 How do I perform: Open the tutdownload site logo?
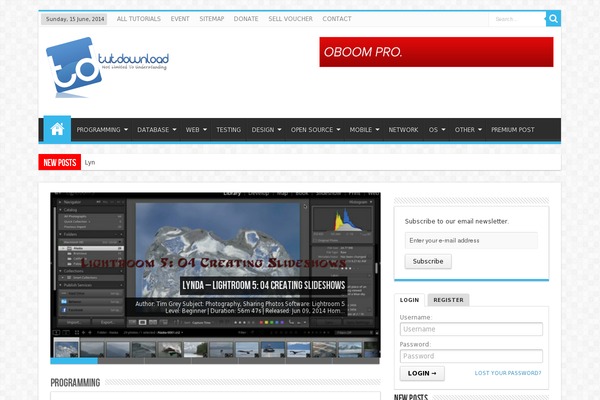[108, 67]
